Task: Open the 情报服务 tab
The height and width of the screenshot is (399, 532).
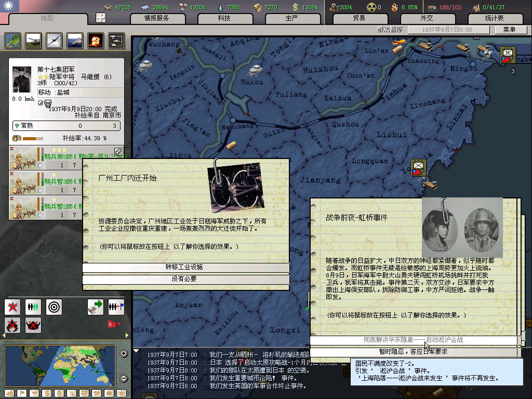Action: coord(157,18)
